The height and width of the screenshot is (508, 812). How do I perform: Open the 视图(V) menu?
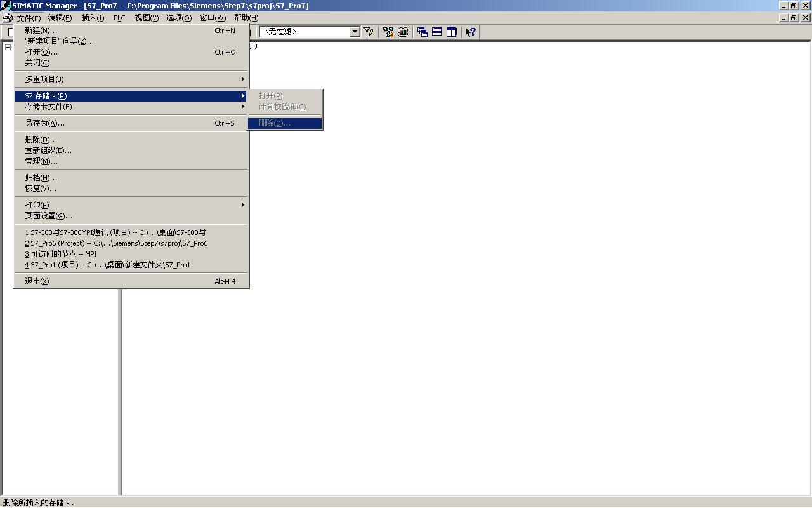tap(147, 18)
